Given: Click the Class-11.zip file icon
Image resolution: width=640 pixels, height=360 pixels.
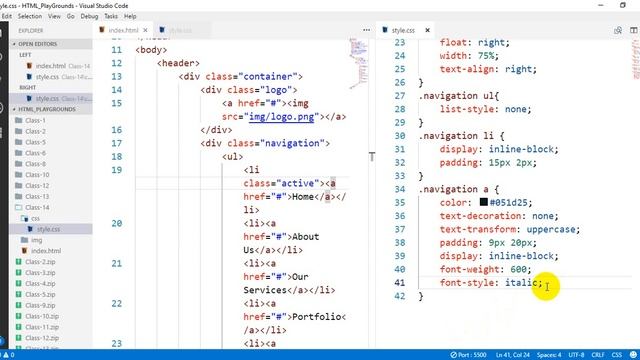Looking at the screenshot, I should coord(18,327).
